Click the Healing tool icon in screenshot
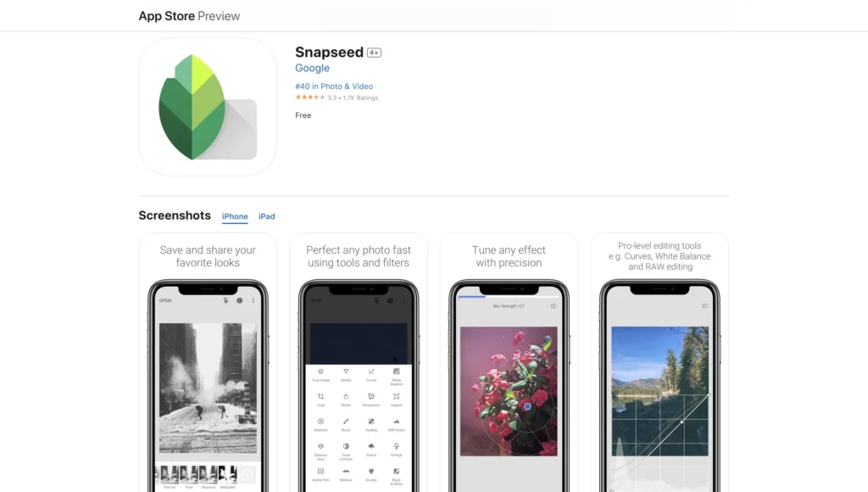868x492 pixels. point(371,422)
